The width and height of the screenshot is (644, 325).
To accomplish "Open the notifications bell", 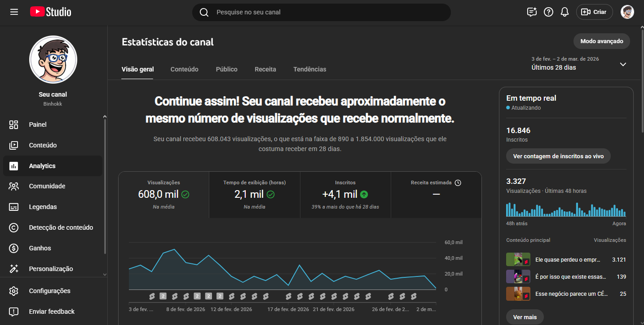I will pyautogui.click(x=565, y=12).
